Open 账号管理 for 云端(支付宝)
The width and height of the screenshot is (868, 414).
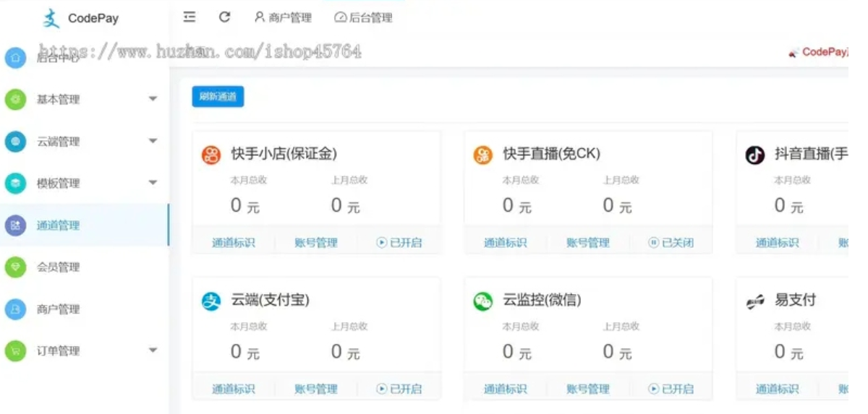click(x=316, y=389)
